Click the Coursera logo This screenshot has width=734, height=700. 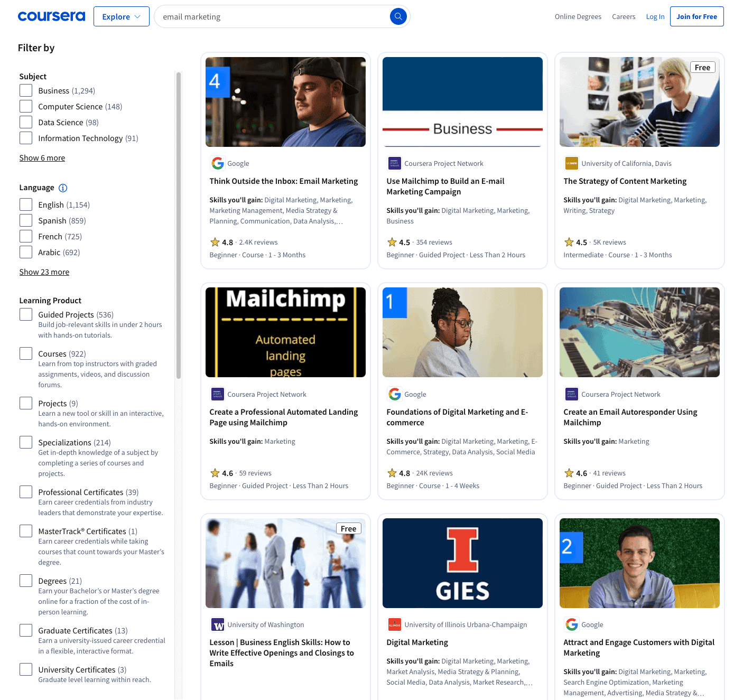pyautogui.click(x=51, y=16)
